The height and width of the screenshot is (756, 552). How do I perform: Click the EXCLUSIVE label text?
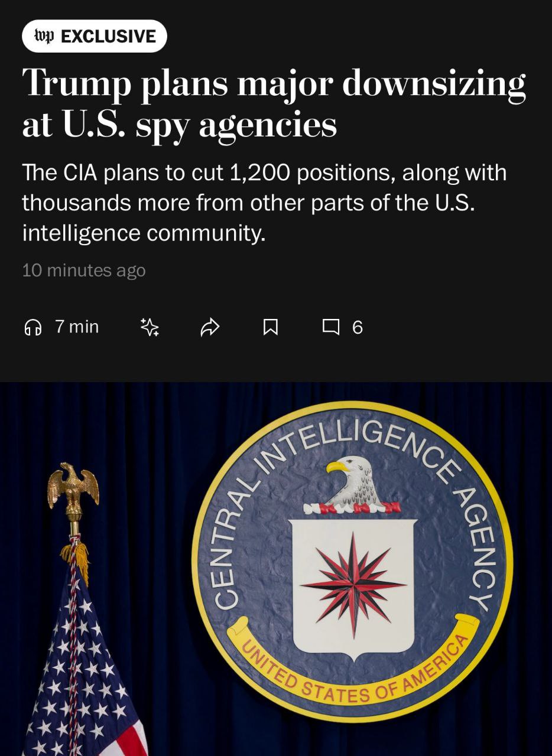[x=108, y=37]
